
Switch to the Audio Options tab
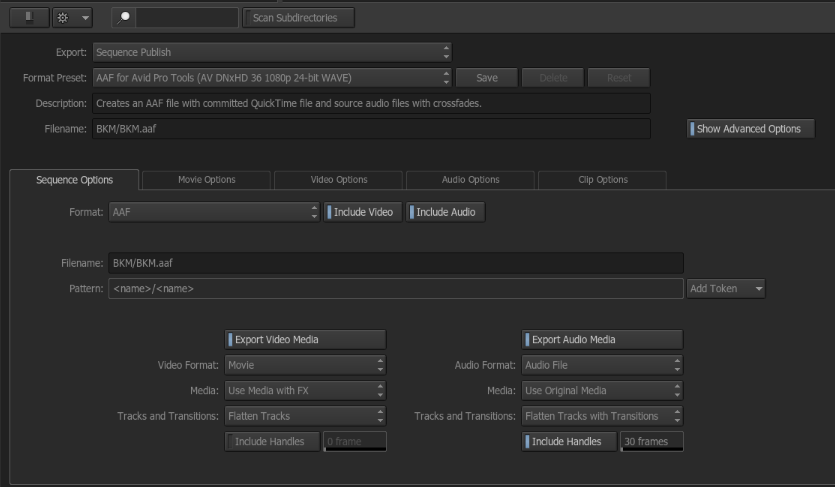(x=470, y=180)
